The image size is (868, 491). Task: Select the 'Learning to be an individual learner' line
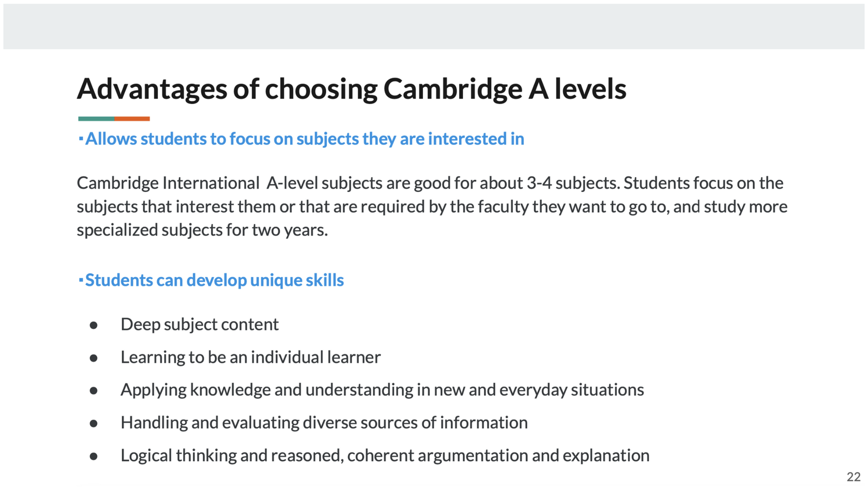(250, 357)
